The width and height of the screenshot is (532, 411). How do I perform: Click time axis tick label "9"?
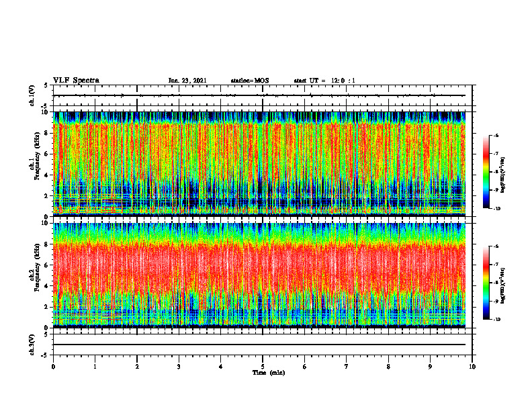[430, 367]
